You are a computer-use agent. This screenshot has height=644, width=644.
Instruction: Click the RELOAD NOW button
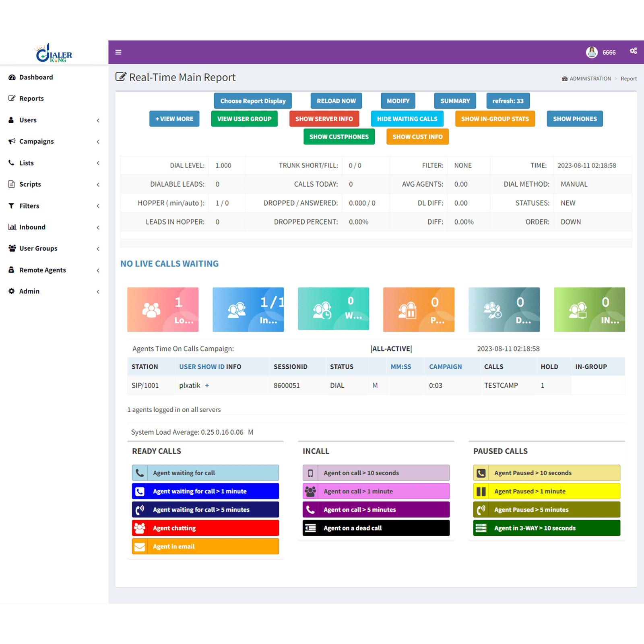[336, 101]
